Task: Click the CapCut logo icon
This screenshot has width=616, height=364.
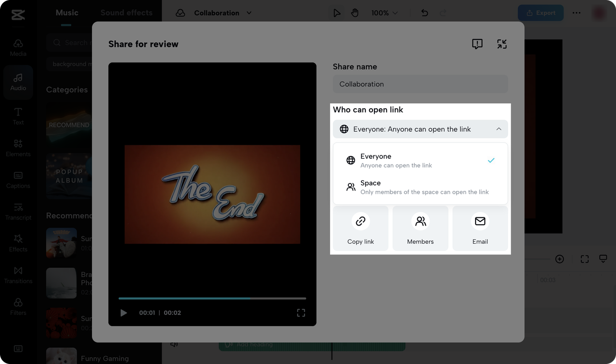Action: (18, 14)
